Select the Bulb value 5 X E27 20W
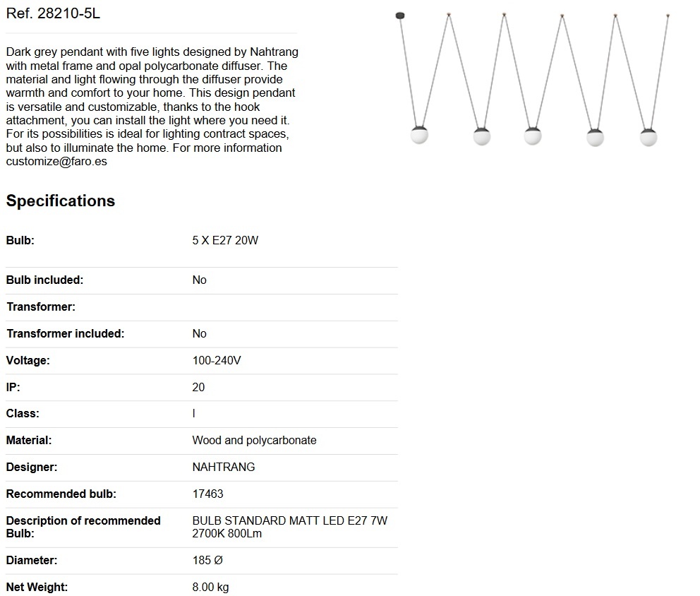 (x=225, y=240)
